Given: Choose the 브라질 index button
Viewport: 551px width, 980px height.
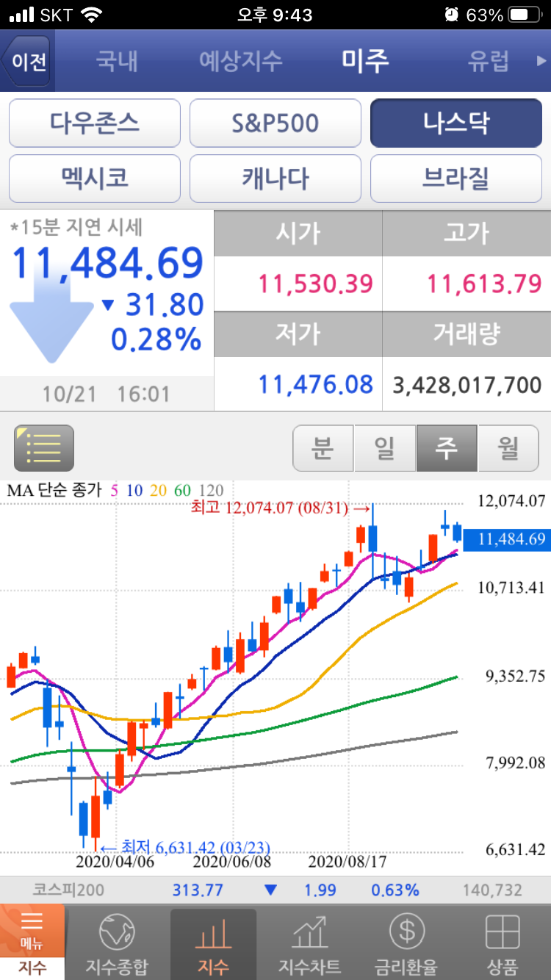Looking at the screenshot, I should pyautogui.click(x=456, y=179).
